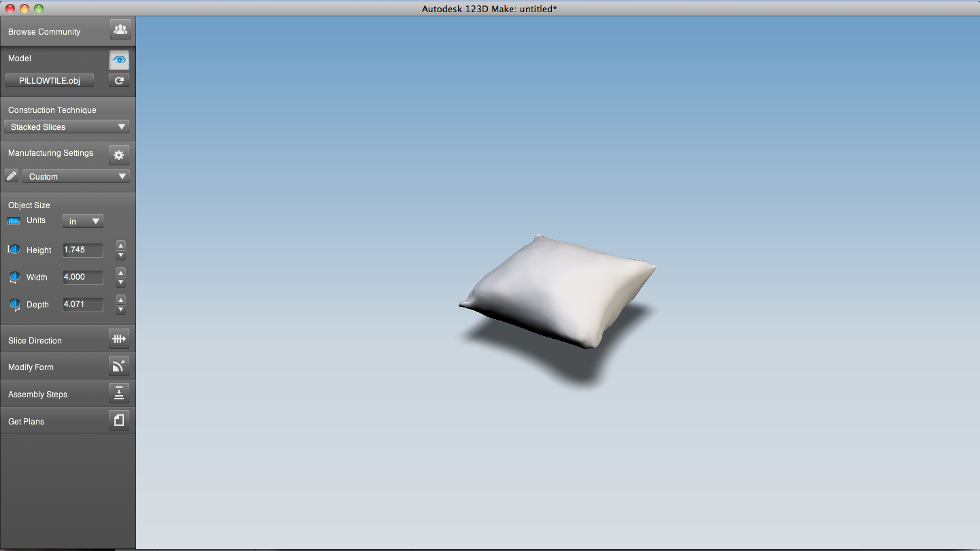Click the Slice Direction label
980x551 pixels.
(x=35, y=341)
